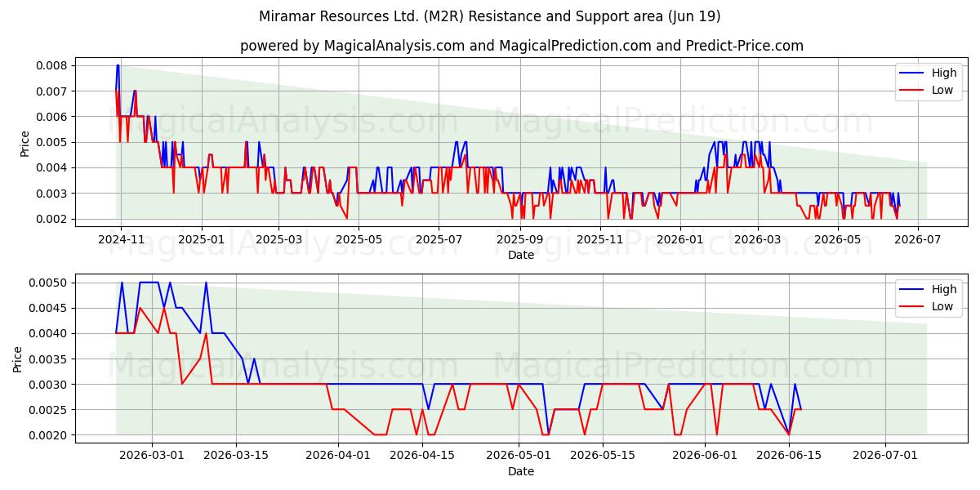
Task: Click the '0.0050' lower y-axis label
Action: (49, 283)
